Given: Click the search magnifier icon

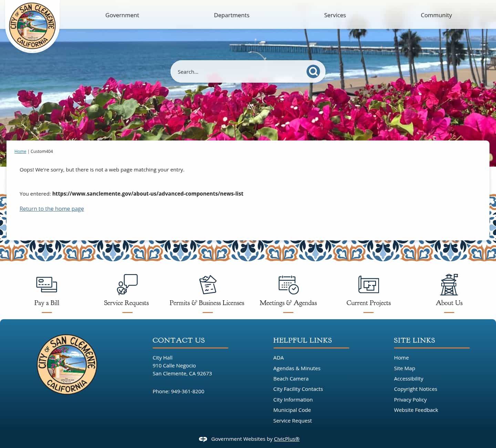Looking at the screenshot, I should 313,71.
